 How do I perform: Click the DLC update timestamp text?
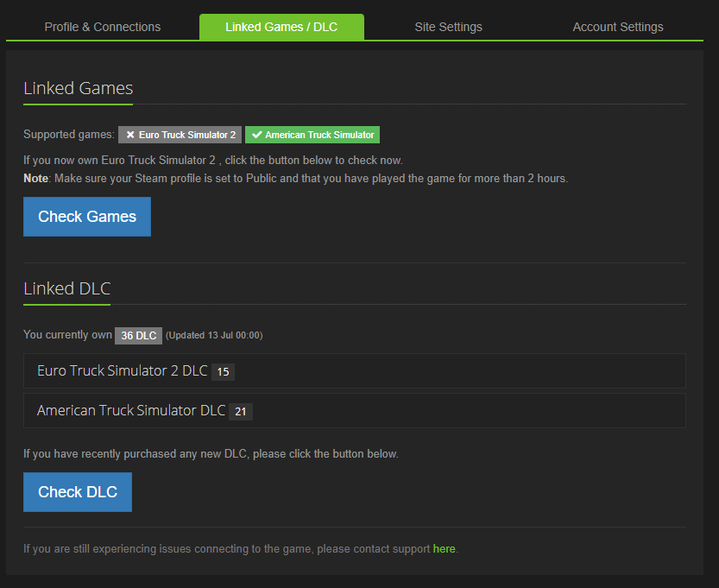(215, 335)
